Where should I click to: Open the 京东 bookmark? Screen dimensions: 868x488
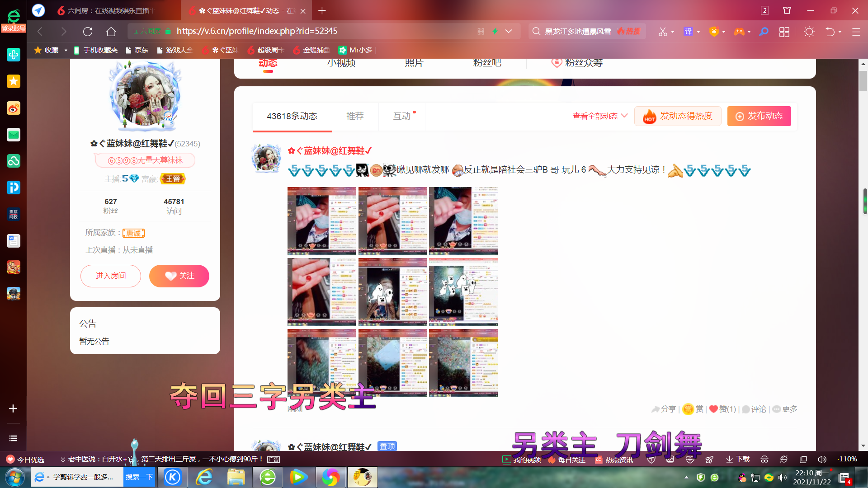point(137,50)
